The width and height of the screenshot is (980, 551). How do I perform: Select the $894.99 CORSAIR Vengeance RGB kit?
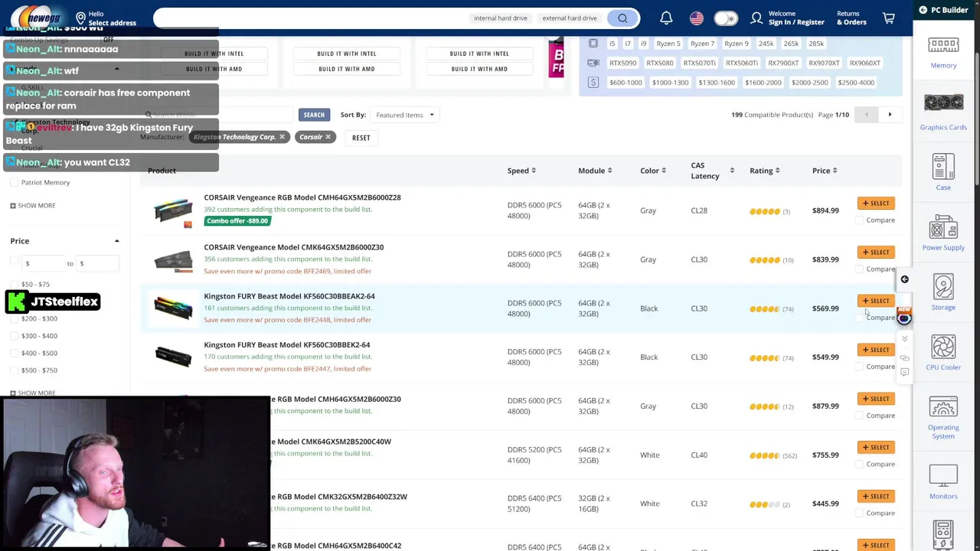[876, 204]
